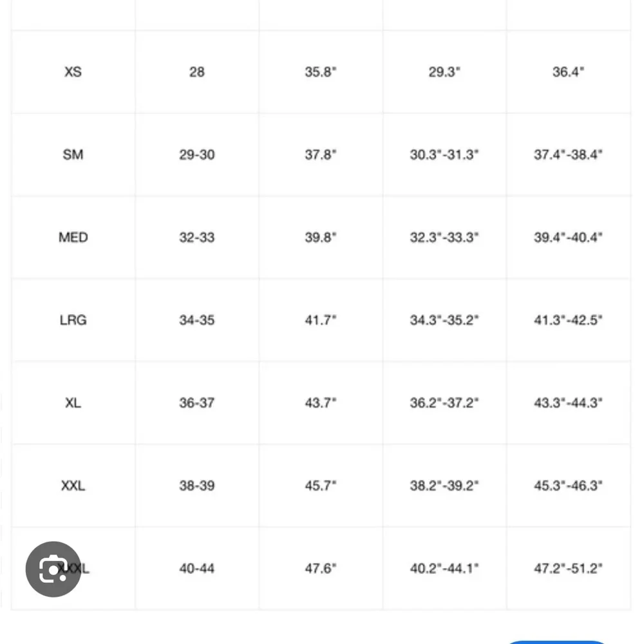Click the 29-30 waist value
The image size is (644, 644).
196,155
